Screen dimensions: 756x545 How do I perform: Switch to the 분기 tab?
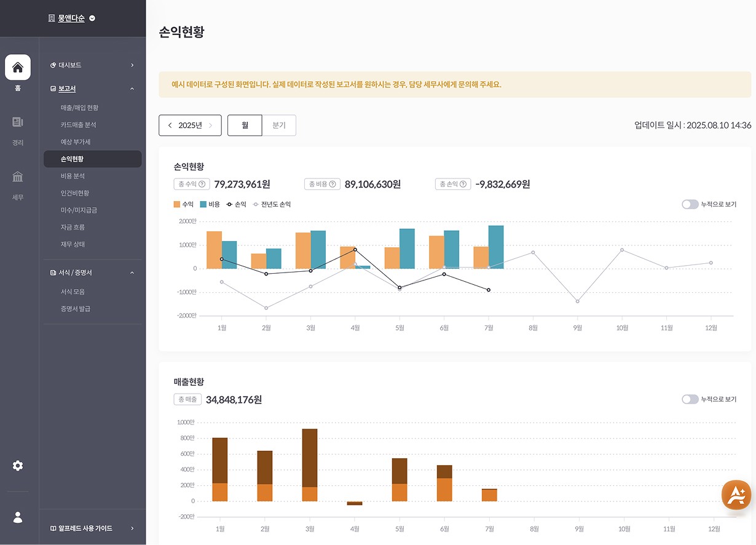point(281,125)
